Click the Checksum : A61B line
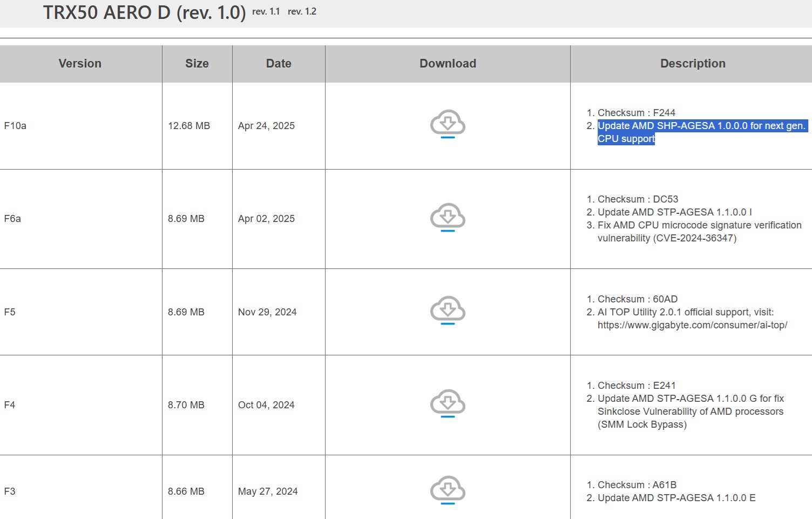The image size is (812, 519). pos(637,485)
